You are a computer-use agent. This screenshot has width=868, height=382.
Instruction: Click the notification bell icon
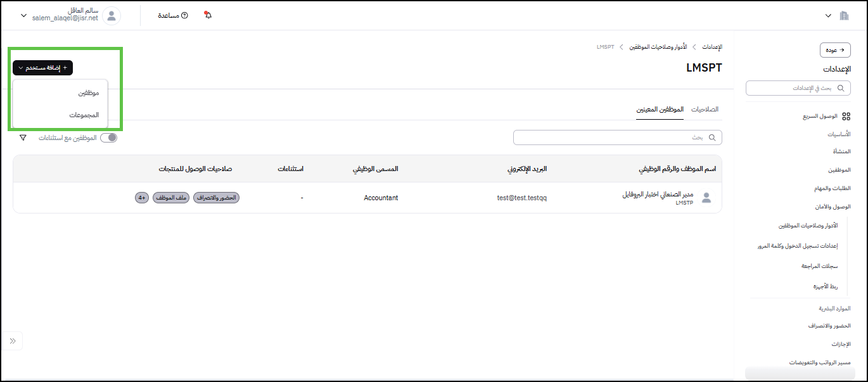coord(208,15)
